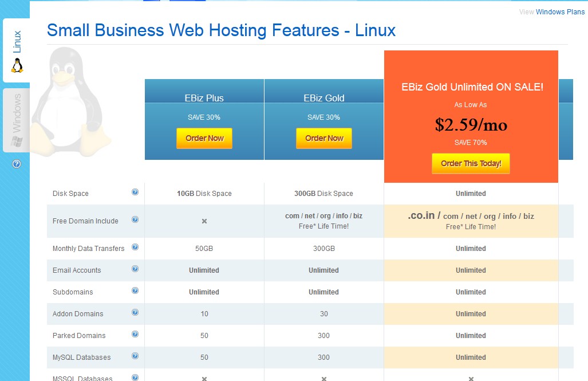This screenshot has height=381, width=588.
Task: Click the Disk Space row label
Action: [70, 194]
